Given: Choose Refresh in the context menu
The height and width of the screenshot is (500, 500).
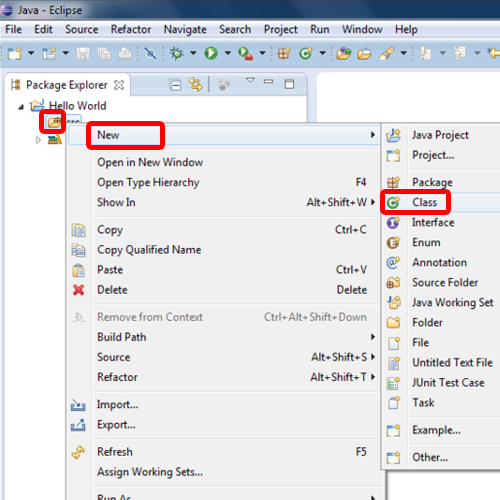Looking at the screenshot, I should coord(224,452).
